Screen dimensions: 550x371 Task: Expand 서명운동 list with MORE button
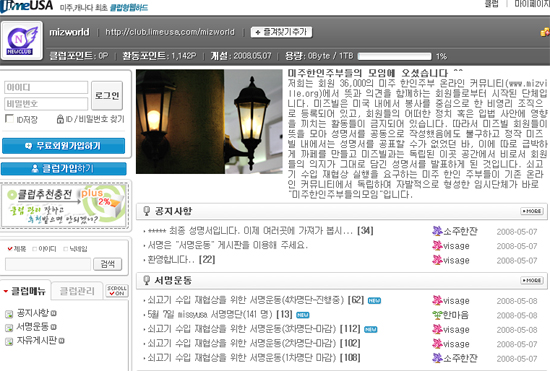tap(532, 281)
